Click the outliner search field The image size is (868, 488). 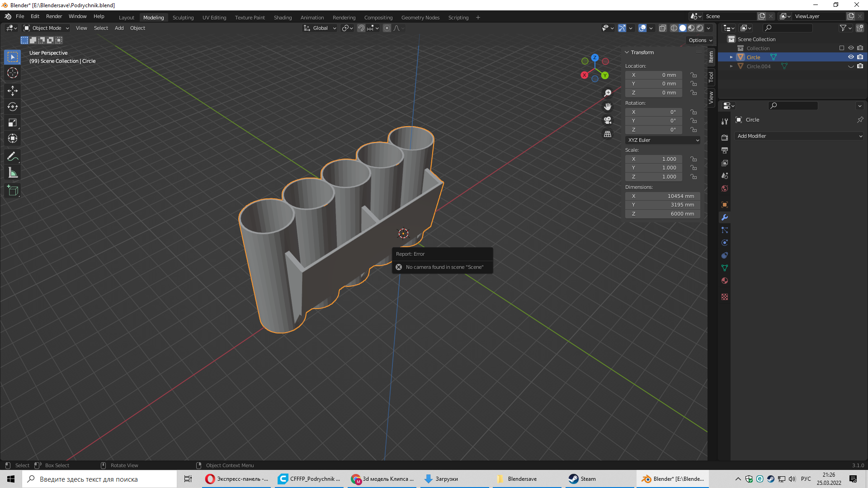click(x=787, y=28)
